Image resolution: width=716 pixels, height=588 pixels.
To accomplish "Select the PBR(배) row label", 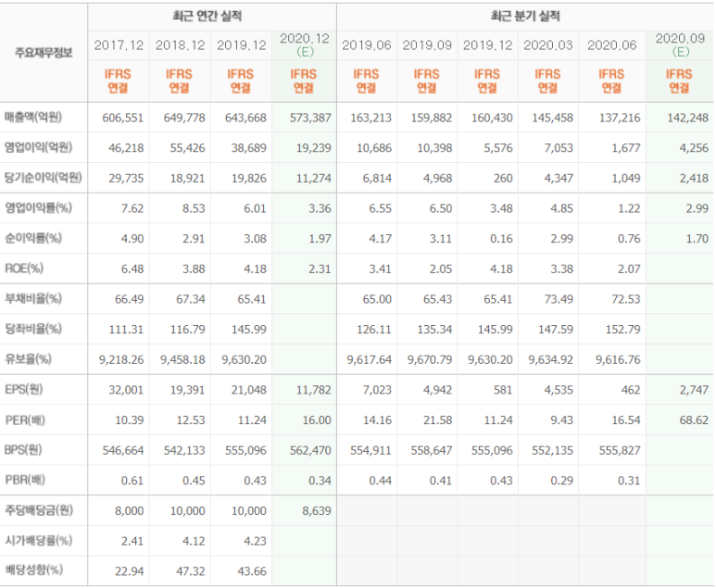I will pyautogui.click(x=25, y=481).
